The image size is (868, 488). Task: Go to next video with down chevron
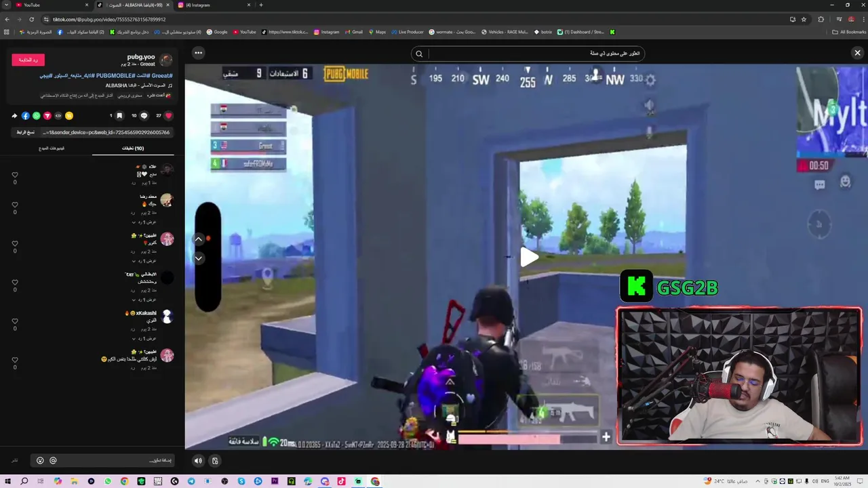[x=199, y=258]
